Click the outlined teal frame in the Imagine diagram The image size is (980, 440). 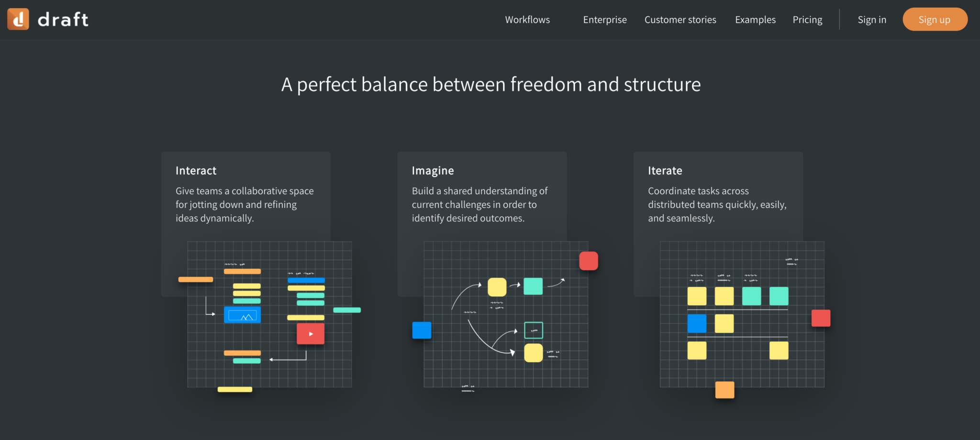533,330
